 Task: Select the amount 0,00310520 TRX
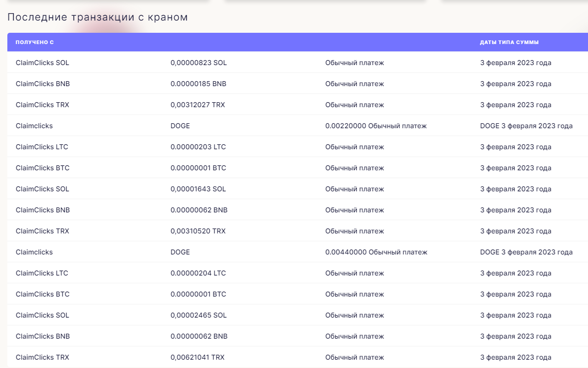coord(198,231)
